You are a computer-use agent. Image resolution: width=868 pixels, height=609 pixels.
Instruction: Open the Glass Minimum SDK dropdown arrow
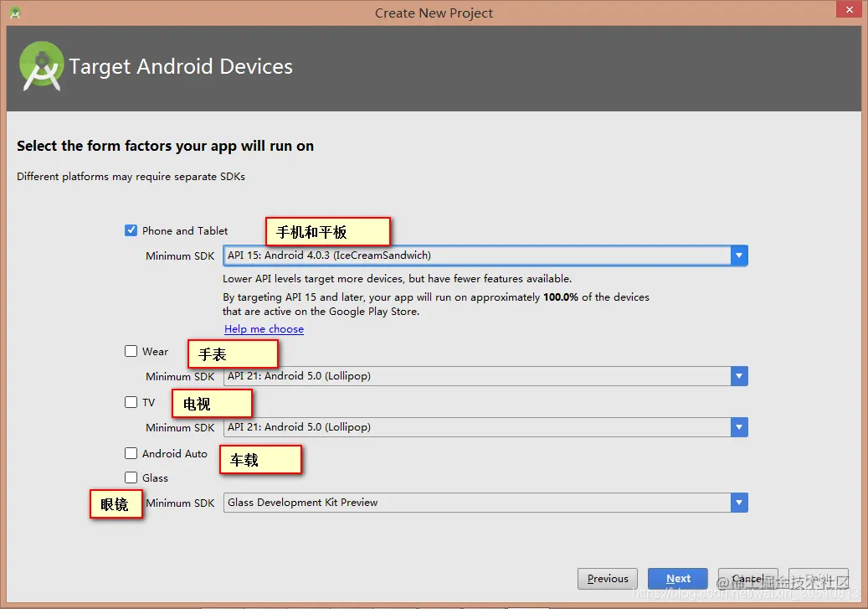739,503
